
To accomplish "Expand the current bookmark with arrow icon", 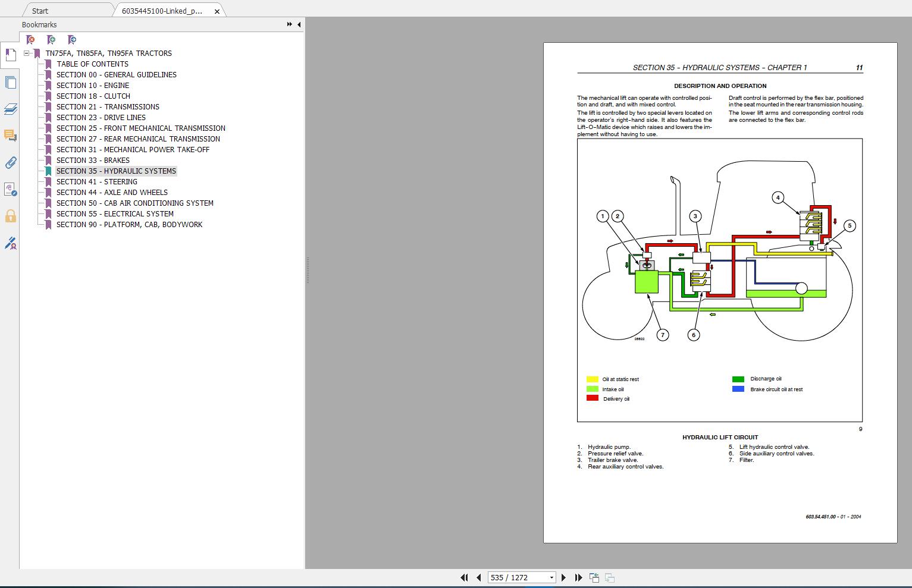I will [71, 39].
